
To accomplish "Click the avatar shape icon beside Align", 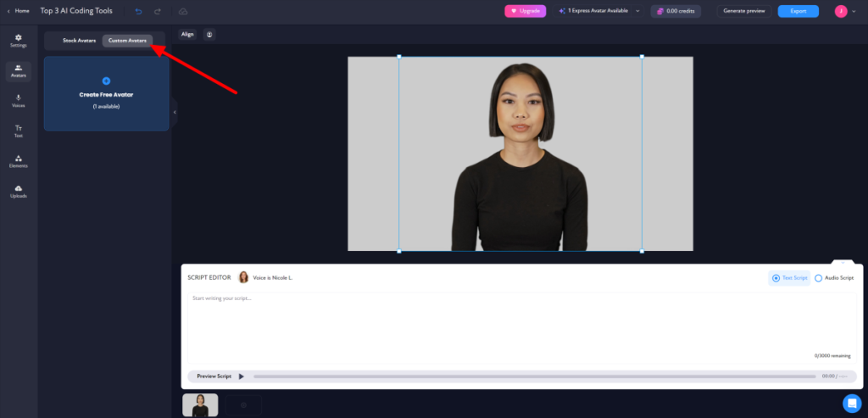I will click(209, 34).
